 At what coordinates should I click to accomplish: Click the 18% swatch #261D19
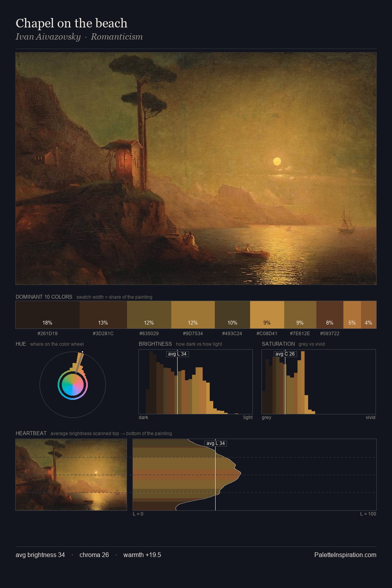coord(47,315)
